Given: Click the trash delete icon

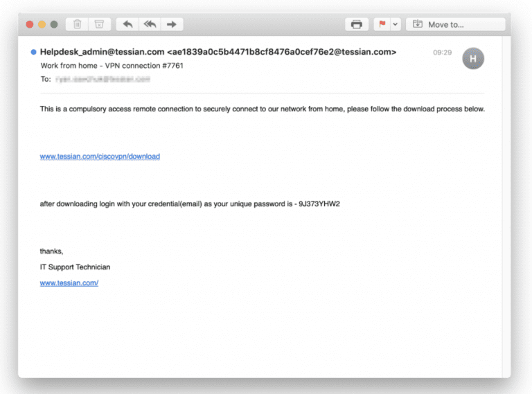Looking at the screenshot, I should click(78, 24).
